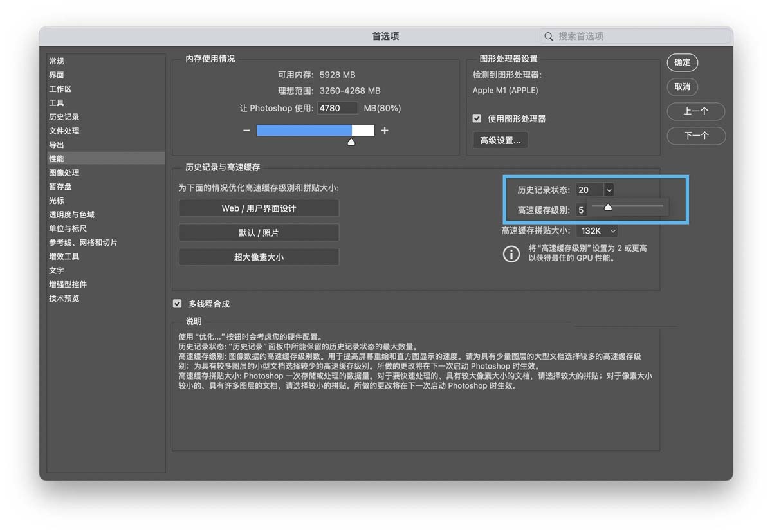Click the search magnifier icon
772x532 pixels.
click(x=549, y=37)
